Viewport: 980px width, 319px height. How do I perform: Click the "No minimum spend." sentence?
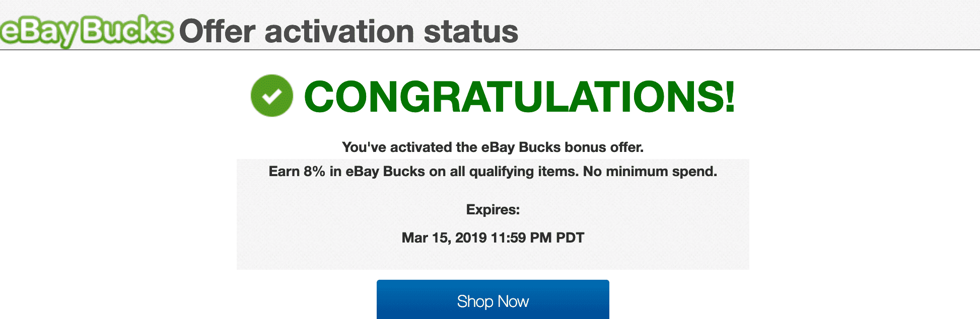click(x=650, y=172)
